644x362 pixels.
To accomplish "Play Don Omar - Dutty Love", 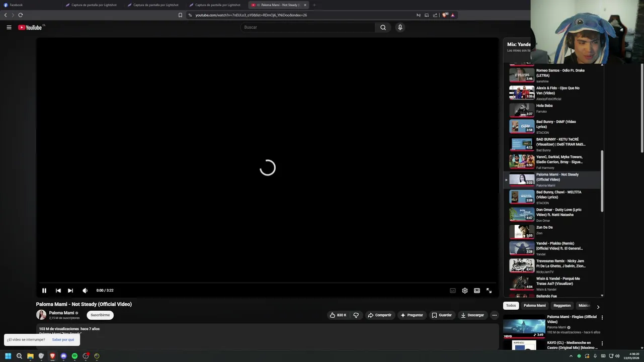I will (552, 215).
